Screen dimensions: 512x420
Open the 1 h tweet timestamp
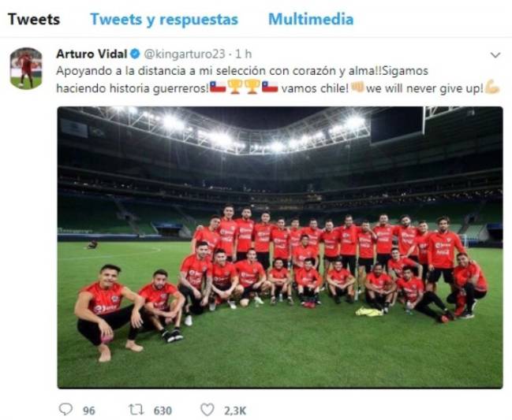[243, 54]
